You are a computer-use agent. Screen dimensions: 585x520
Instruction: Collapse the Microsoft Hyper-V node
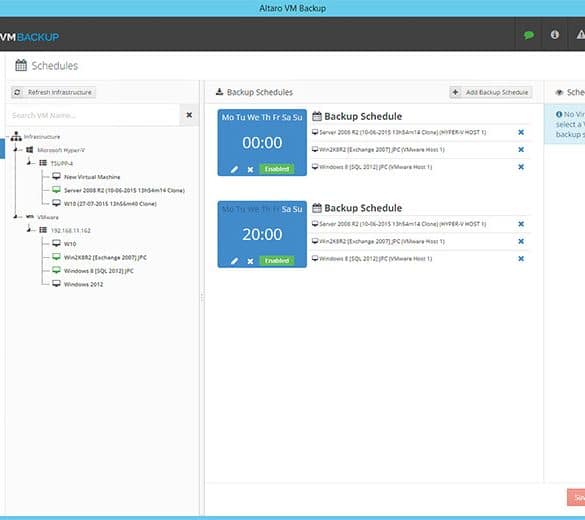pos(16,150)
